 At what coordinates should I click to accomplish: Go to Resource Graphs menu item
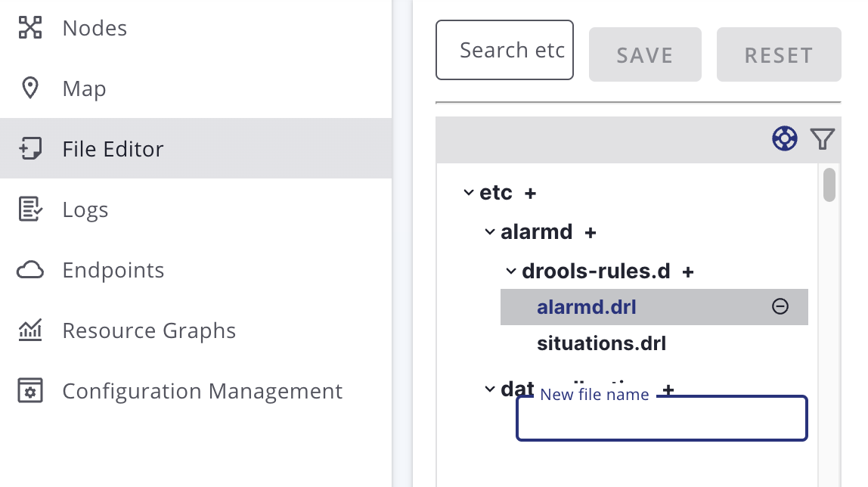point(149,330)
